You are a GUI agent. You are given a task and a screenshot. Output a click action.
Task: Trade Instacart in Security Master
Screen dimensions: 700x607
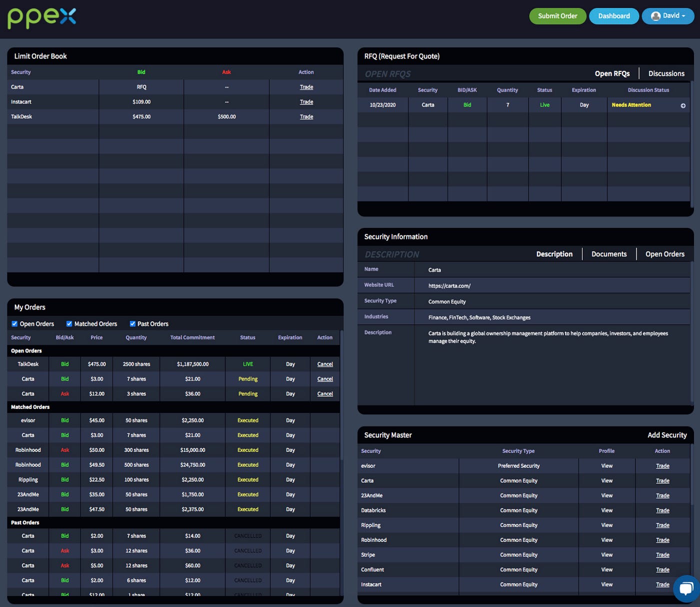point(662,584)
